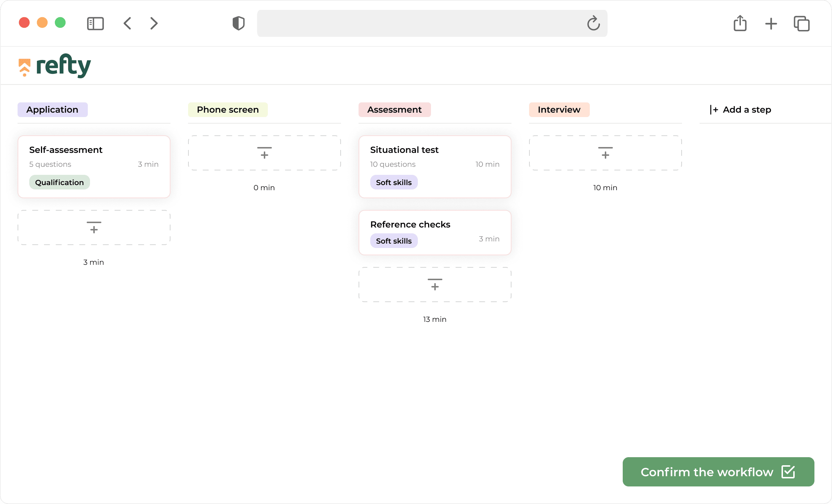Click the browser address bar
This screenshot has width=832, height=504.
[432, 23]
